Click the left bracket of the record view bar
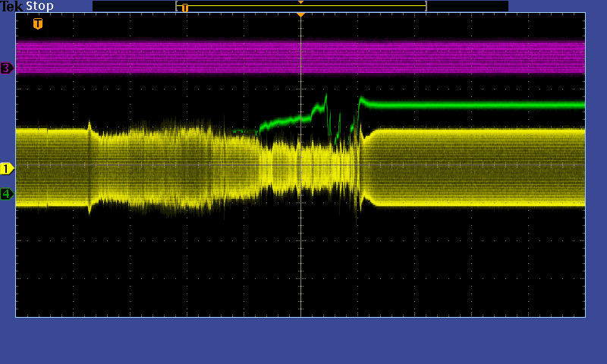 pyautogui.click(x=177, y=6)
